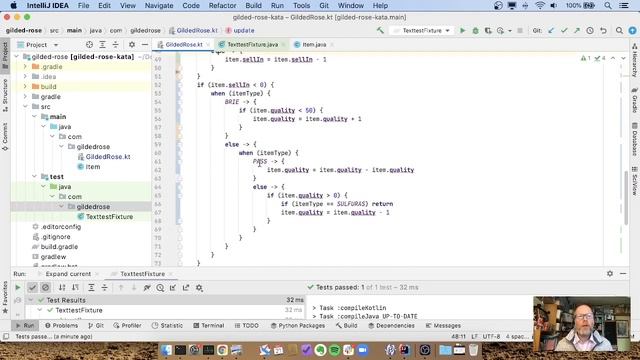Toggle show ignored tests button
Image resolution: width=640 pixels, height=360 pixels.
pyautogui.click(x=45, y=288)
